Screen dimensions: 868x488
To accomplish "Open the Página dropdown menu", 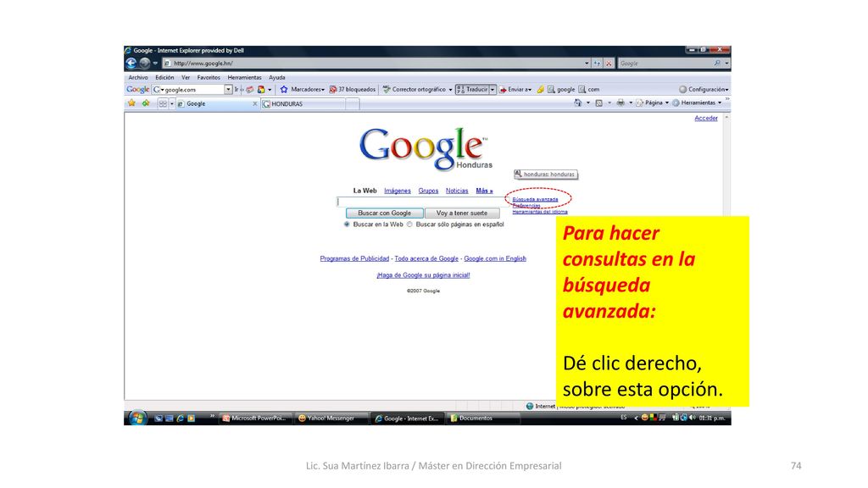I will pos(654,103).
